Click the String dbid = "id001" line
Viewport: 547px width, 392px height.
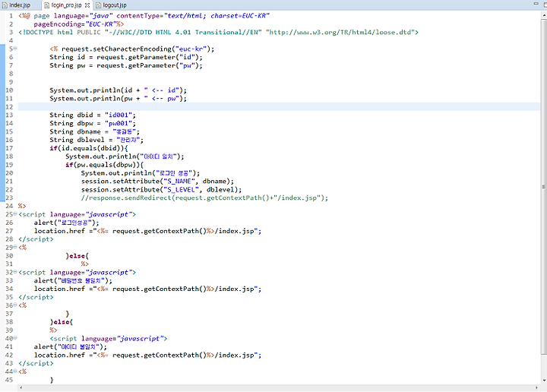[x=93, y=115]
